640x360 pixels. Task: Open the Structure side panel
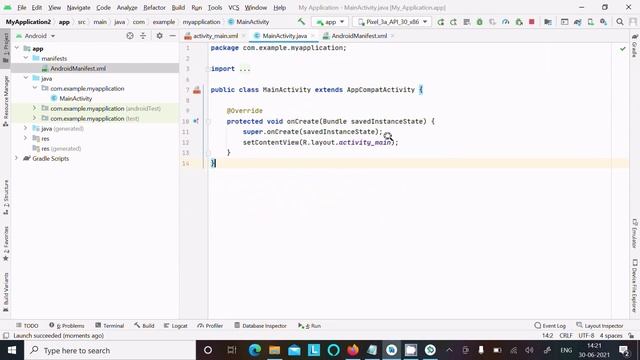[6, 198]
